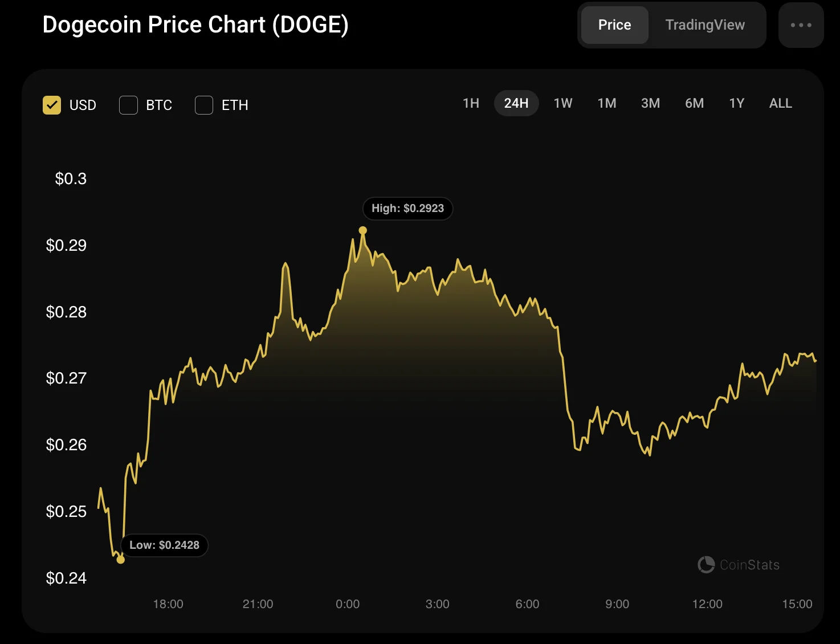This screenshot has width=840, height=644.
Task: Choose the 1Y time range
Action: (737, 103)
